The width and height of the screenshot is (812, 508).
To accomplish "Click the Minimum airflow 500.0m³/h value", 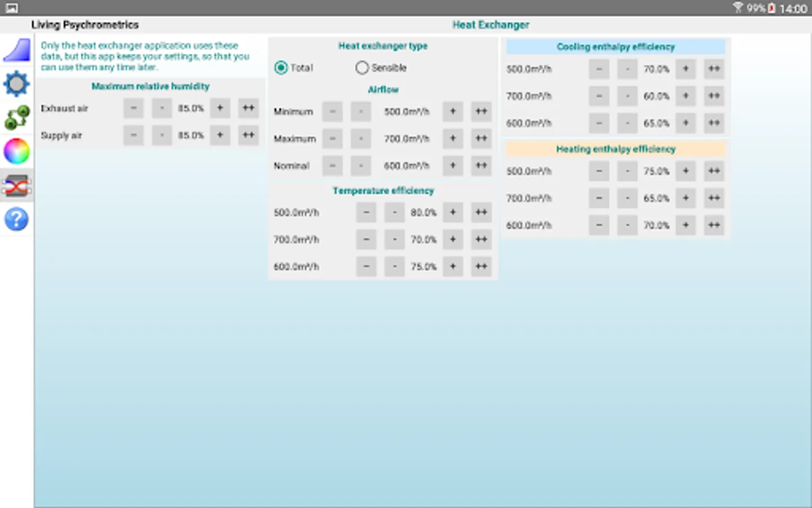I will (407, 112).
